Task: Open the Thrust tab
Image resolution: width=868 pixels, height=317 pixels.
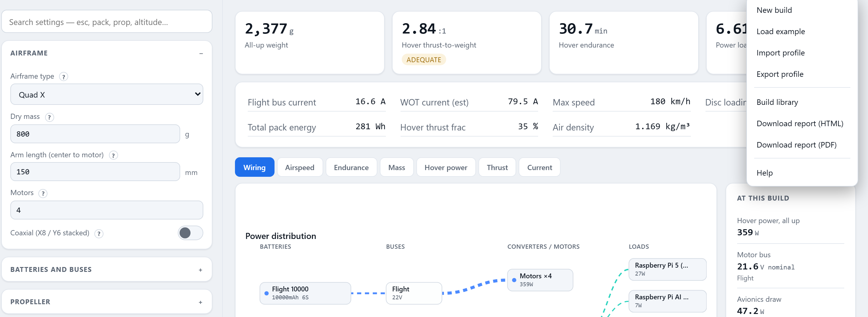Action: [x=497, y=167]
